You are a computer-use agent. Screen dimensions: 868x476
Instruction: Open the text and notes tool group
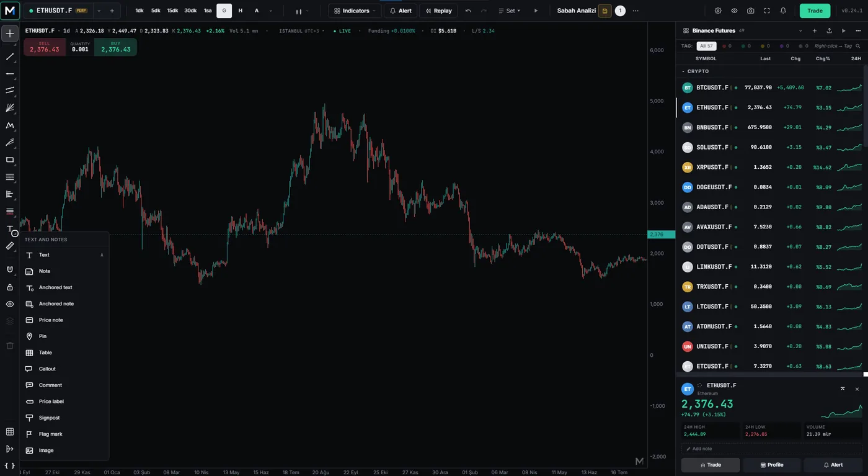coord(10,230)
